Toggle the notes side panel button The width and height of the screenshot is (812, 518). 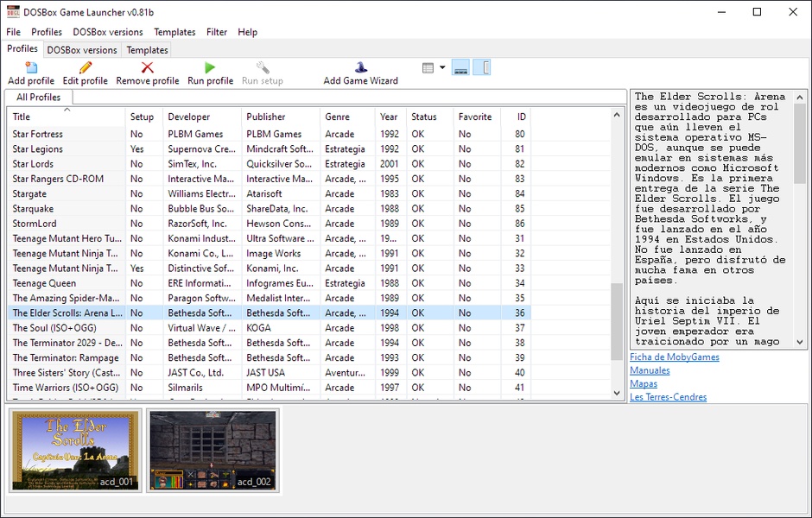[482, 67]
